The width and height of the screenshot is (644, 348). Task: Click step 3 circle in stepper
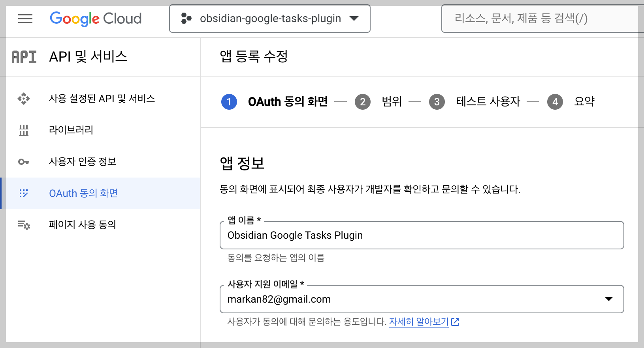tap(437, 102)
